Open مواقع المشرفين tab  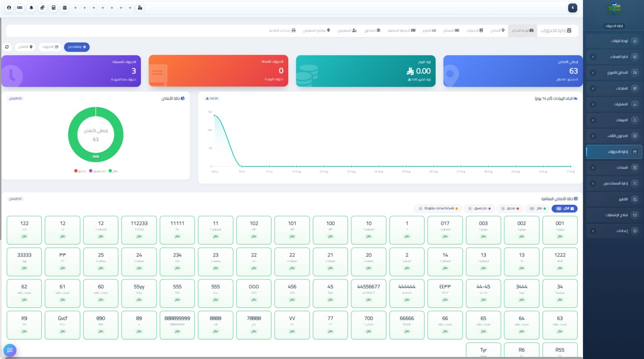click(x=316, y=31)
